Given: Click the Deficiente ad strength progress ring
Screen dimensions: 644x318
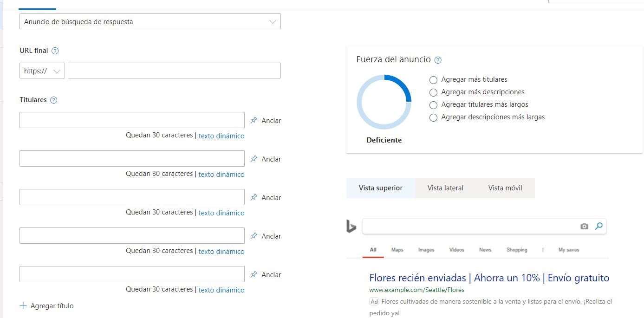Looking at the screenshot, I should click(x=384, y=101).
